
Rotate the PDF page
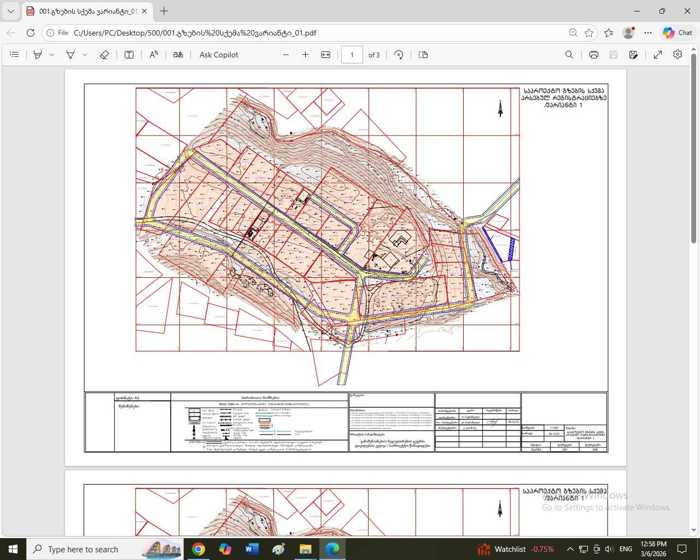[399, 55]
